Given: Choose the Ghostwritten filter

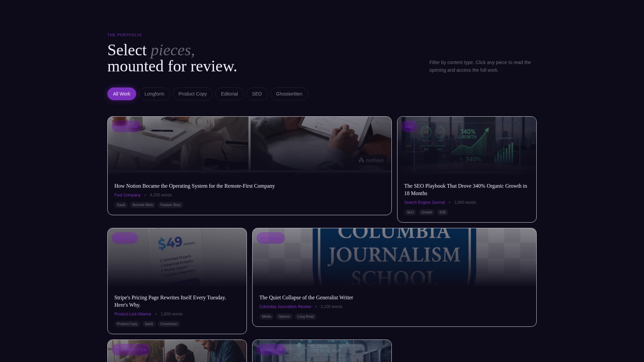Looking at the screenshot, I should pyautogui.click(x=289, y=94).
